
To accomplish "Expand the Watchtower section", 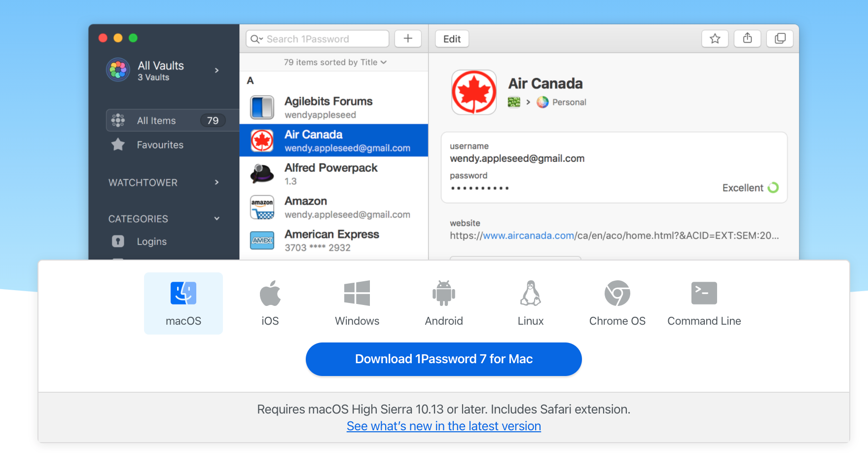I will click(x=217, y=182).
